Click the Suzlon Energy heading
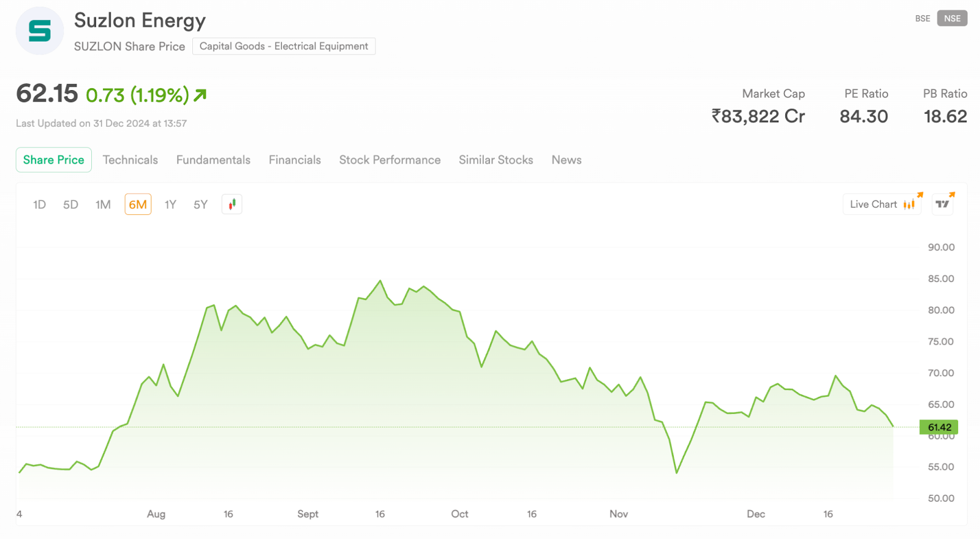980x539 pixels. 140,20
